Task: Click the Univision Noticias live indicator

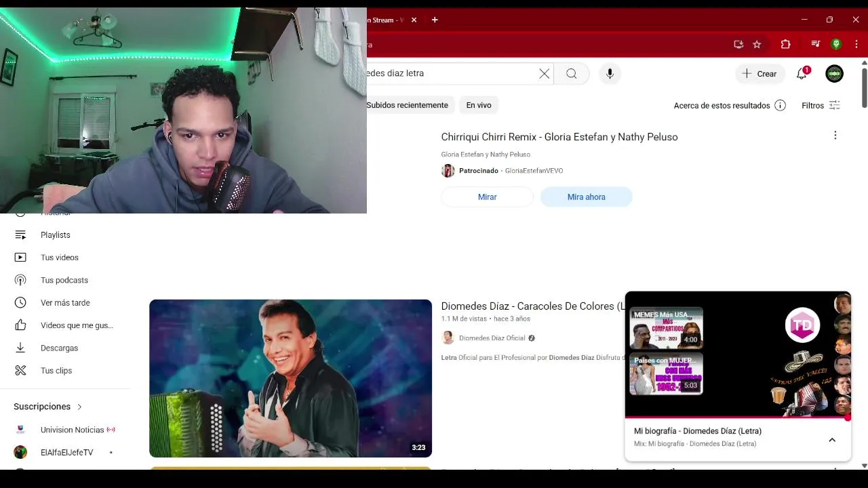Action: 111,430
